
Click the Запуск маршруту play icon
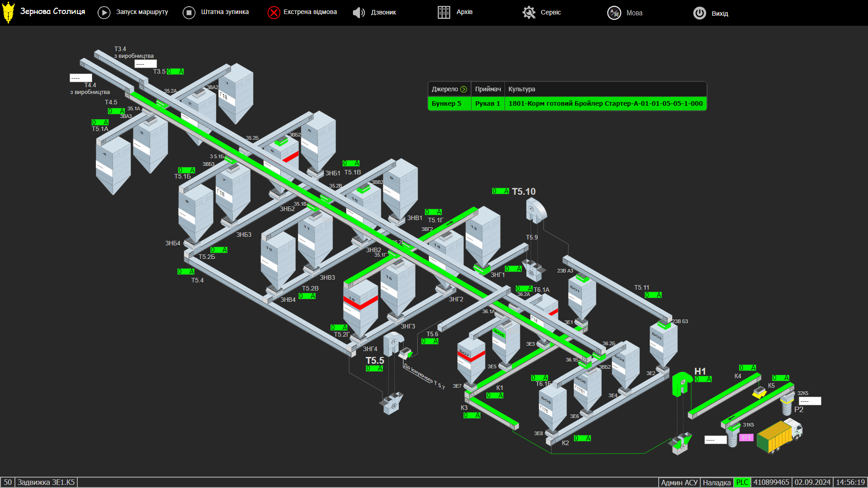click(104, 13)
